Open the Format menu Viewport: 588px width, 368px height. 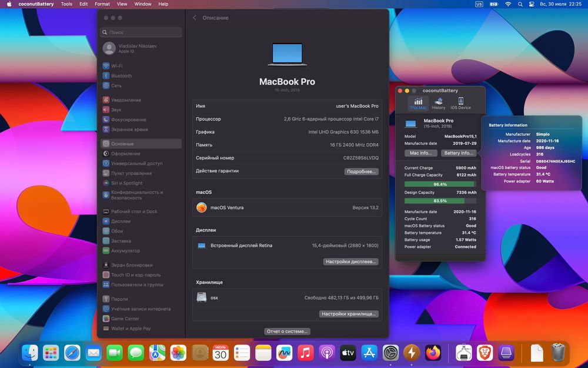tap(102, 4)
